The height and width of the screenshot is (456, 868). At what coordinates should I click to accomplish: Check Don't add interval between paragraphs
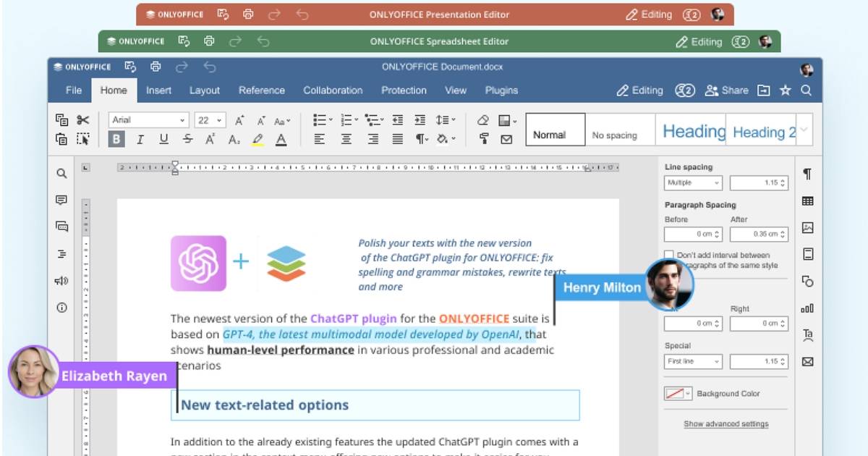click(x=669, y=256)
